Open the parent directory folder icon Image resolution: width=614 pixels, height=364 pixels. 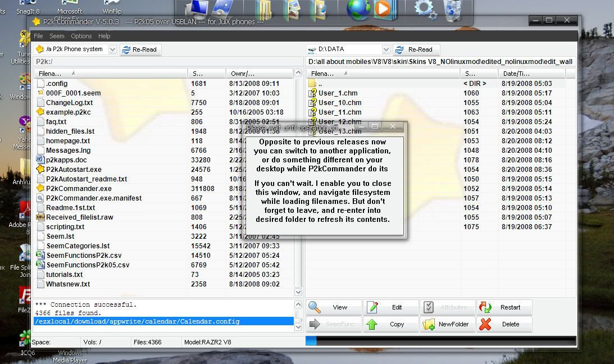pos(312,83)
